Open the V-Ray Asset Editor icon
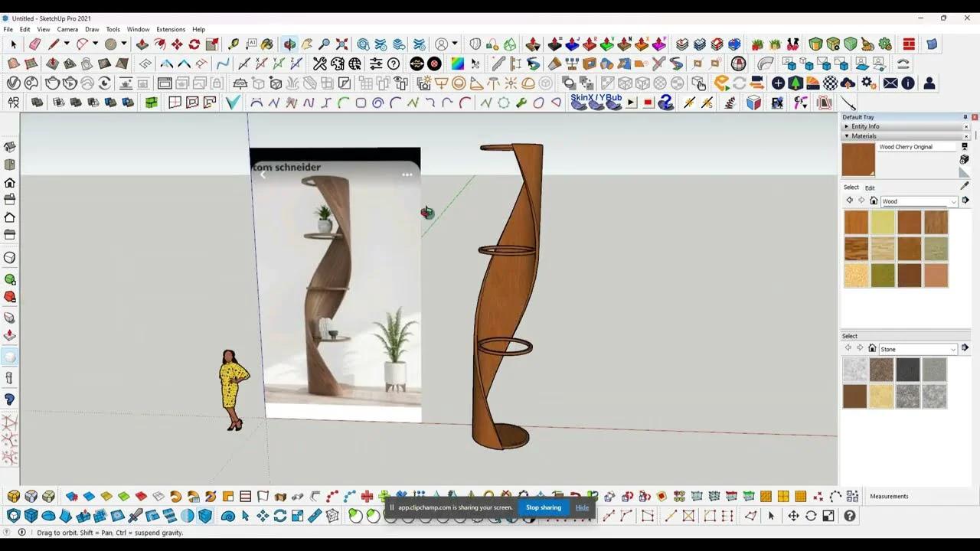 click(x=13, y=83)
